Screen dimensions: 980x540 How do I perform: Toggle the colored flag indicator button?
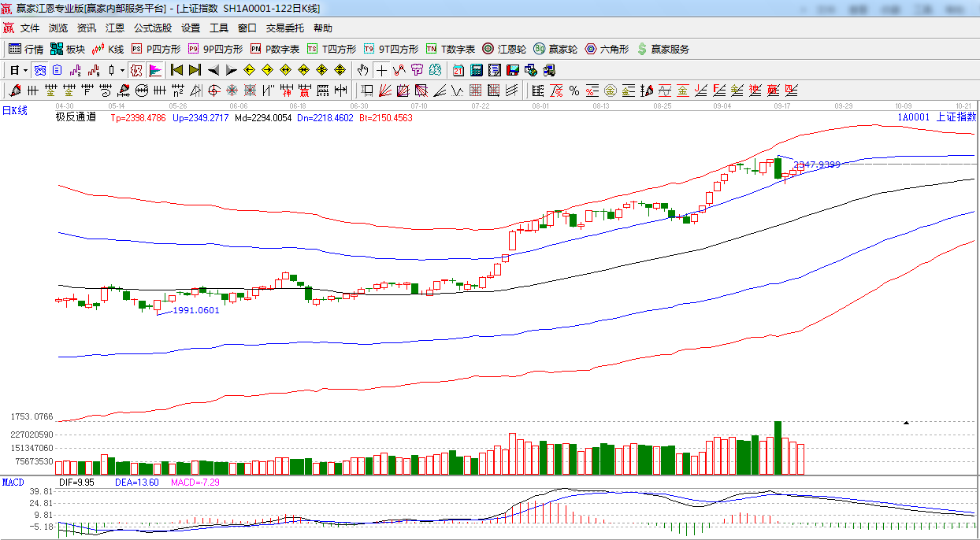pos(154,70)
